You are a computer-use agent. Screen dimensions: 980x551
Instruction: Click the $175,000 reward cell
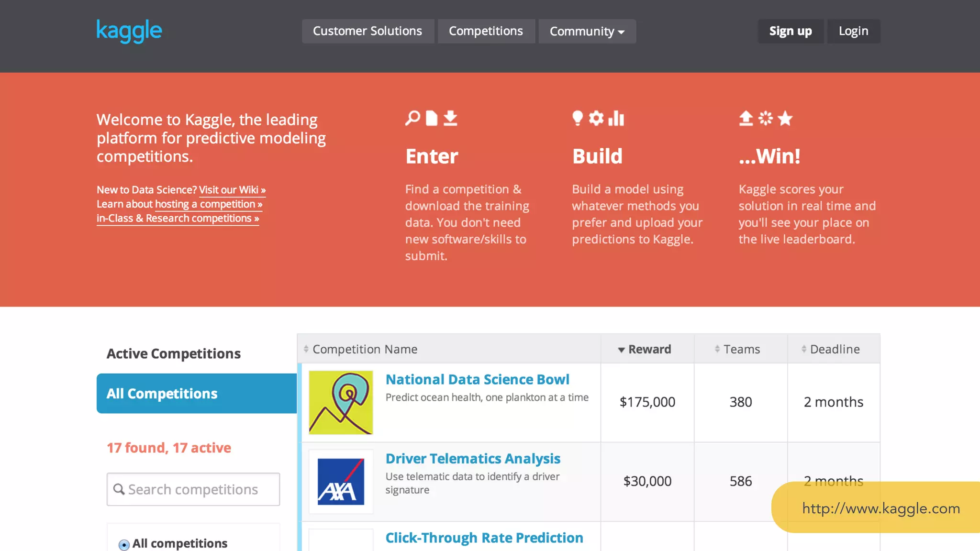tap(647, 402)
